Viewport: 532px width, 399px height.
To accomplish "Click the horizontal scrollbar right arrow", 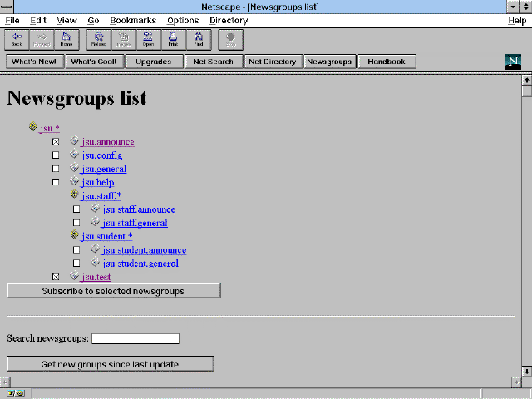I will tap(516, 382).
